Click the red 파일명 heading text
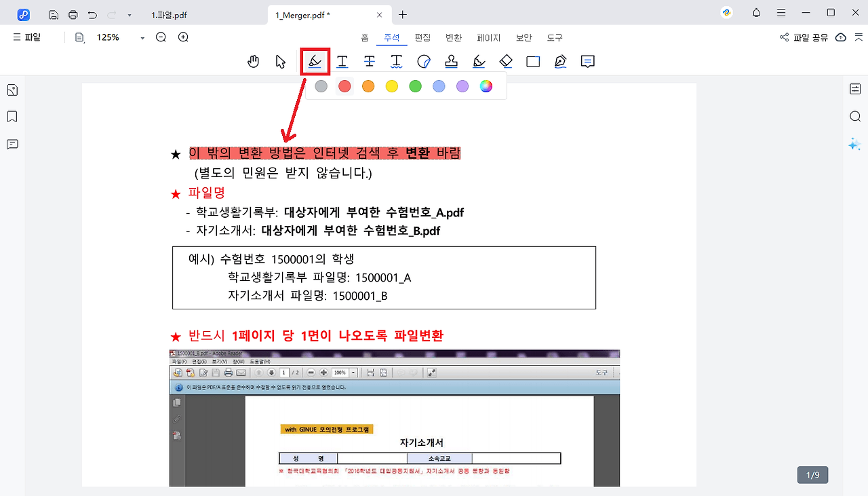868x496 pixels. [x=207, y=193]
